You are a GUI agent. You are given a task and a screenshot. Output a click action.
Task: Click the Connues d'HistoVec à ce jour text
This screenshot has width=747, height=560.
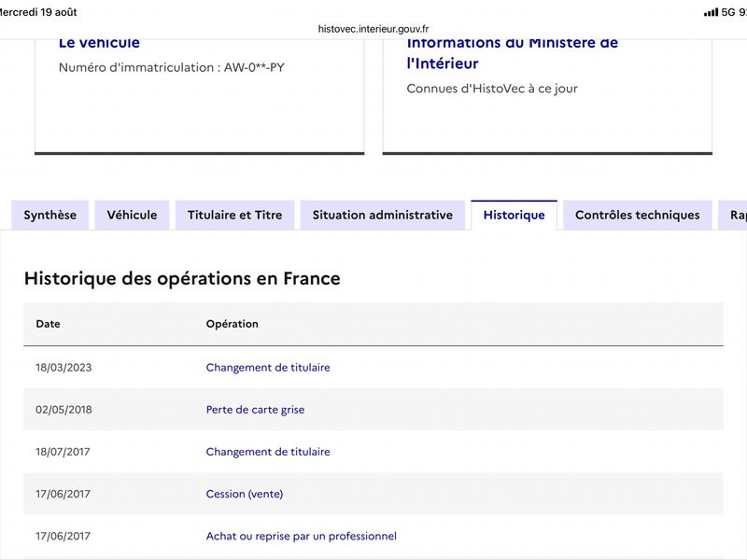pos(492,89)
